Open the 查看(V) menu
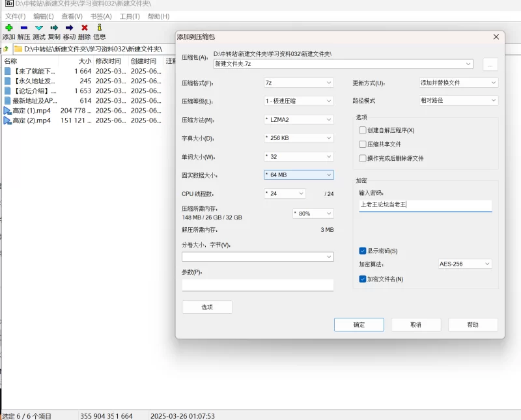521x420 pixels. point(72,16)
